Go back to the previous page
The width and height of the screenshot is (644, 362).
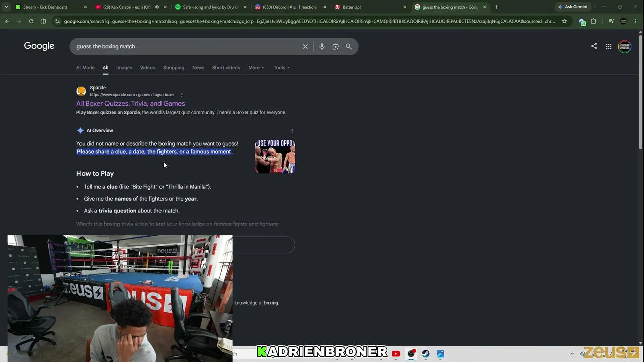[7, 21]
